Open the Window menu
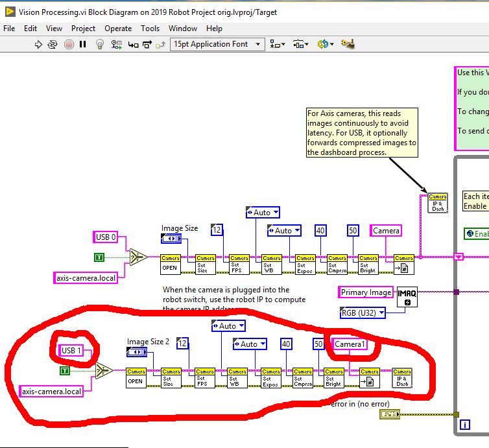Screen dimensions: 489x448 pos(183,29)
